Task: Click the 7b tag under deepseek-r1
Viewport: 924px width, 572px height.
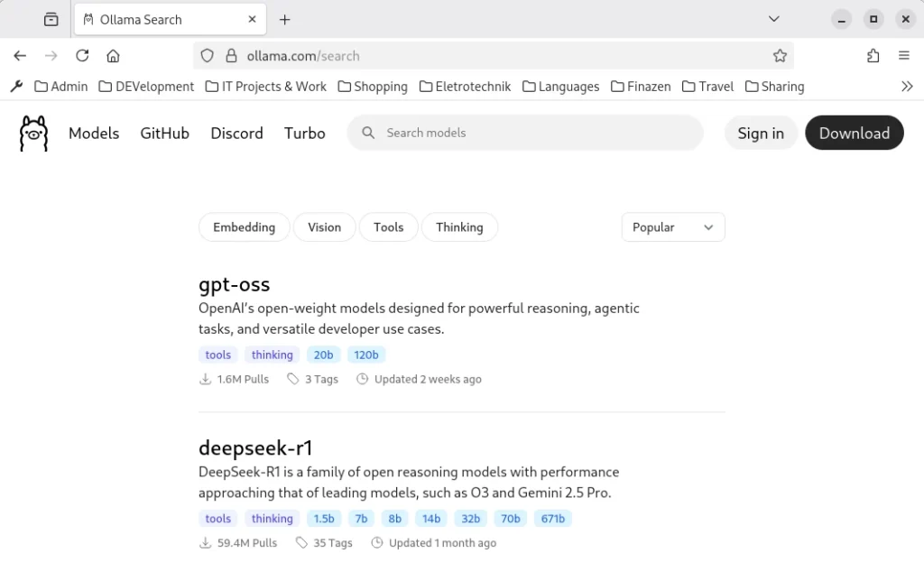Action: 361,519
